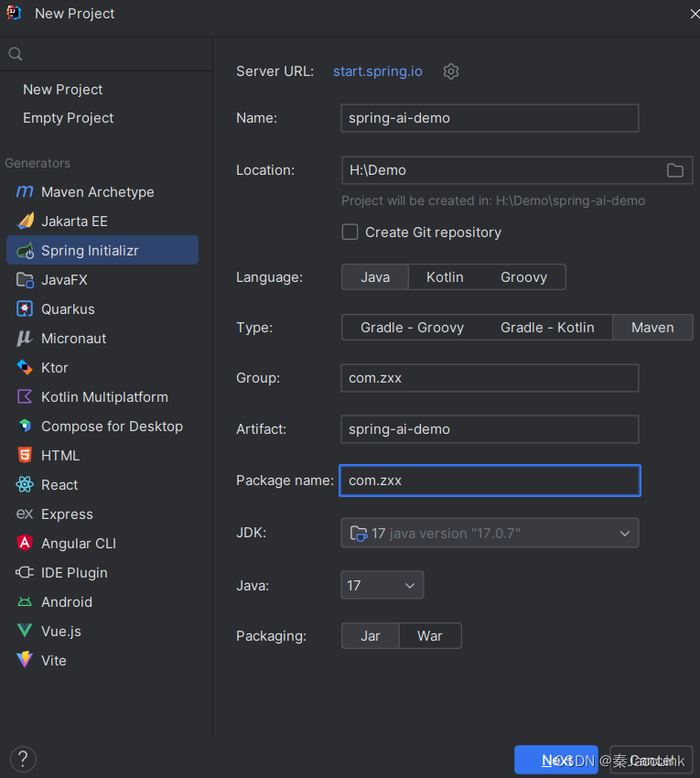Select Angular CLI generator label
Screen dimensions: 700x778
point(79,544)
